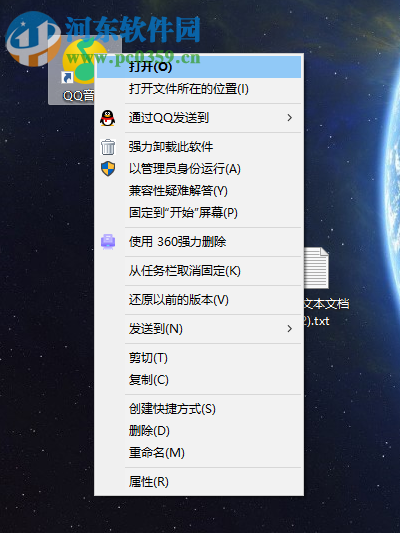The height and width of the screenshot is (533, 402).
Task: Expand the 发送到(N) submenu arrow
Action: click(x=290, y=329)
